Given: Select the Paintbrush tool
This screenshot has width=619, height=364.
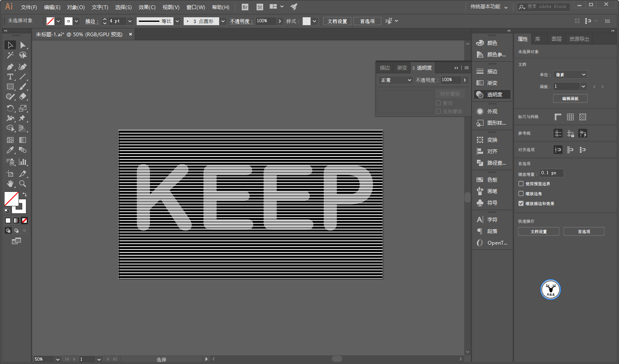Looking at the screenshot, I should [23, 86].
